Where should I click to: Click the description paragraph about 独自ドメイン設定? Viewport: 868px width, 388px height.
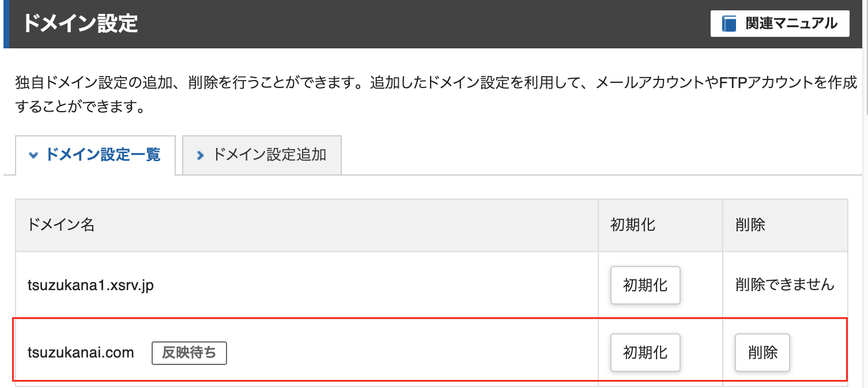(x=436, y=95)
